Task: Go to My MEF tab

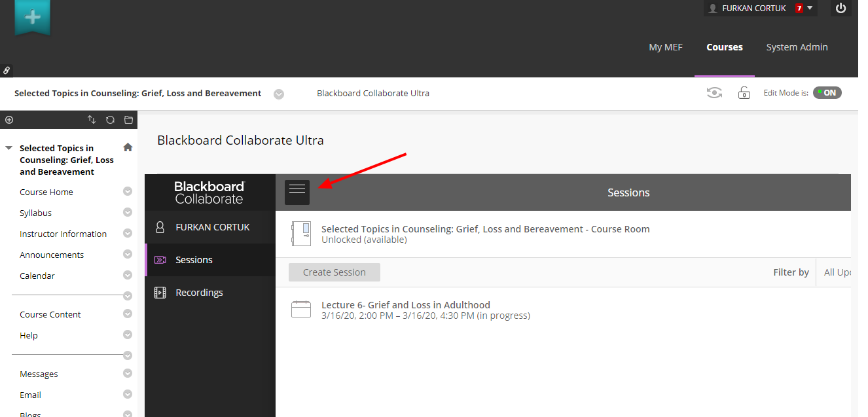Action: pos(666,47)
